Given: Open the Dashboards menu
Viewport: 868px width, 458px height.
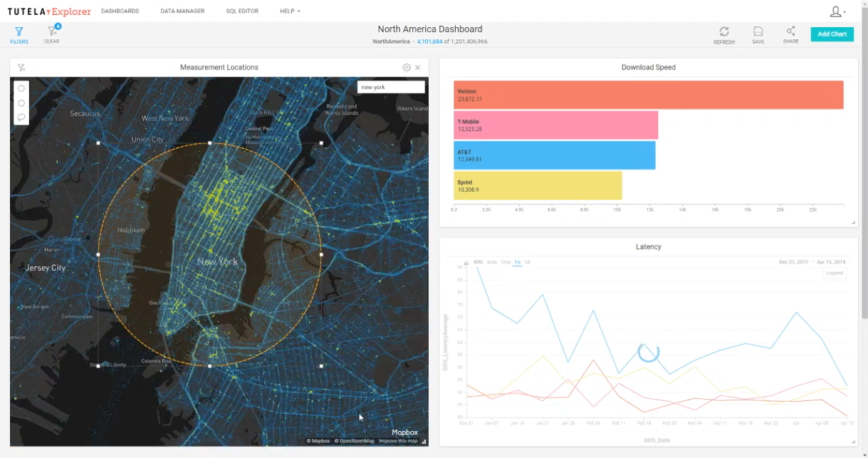Looking at the screenshot, I should point(120,11).
